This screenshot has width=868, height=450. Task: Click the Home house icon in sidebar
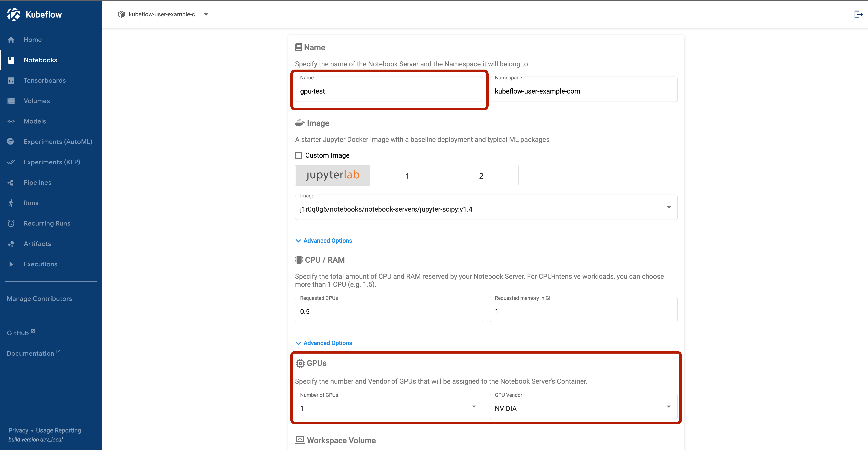tap(11, 40)
